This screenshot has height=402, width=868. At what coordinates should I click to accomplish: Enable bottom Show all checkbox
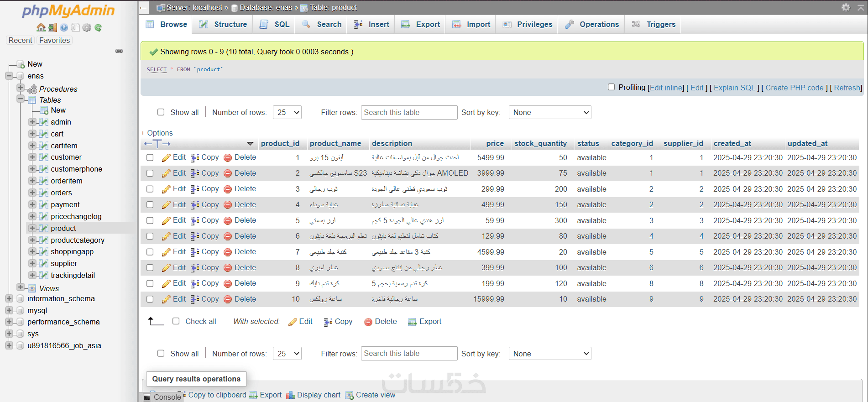point(161,353)
